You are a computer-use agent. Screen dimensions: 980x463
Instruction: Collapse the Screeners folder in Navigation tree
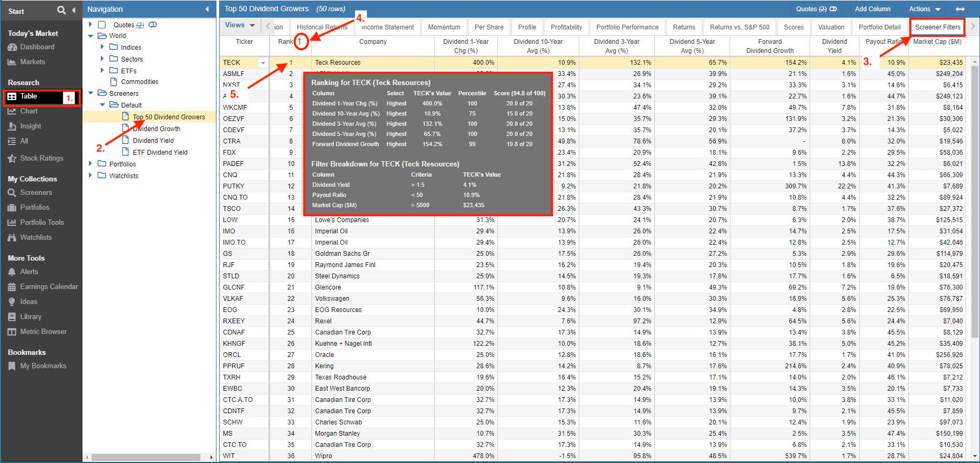point(90,93)
